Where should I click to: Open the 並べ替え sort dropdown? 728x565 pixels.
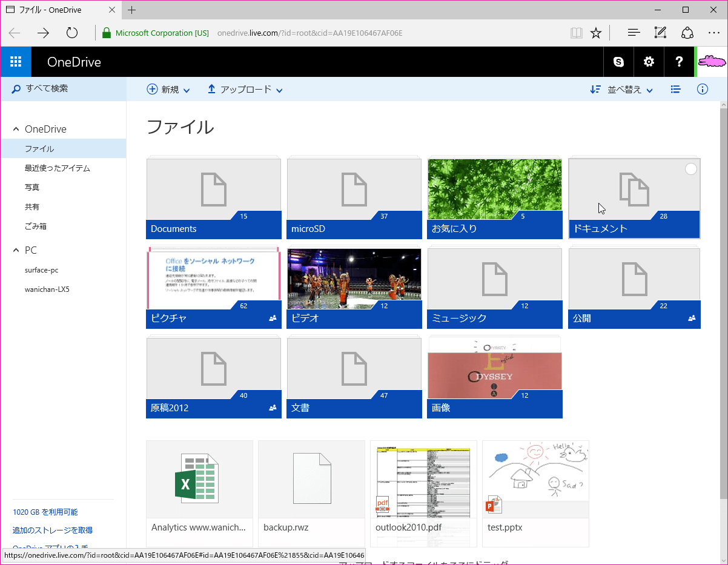point(621,90)
